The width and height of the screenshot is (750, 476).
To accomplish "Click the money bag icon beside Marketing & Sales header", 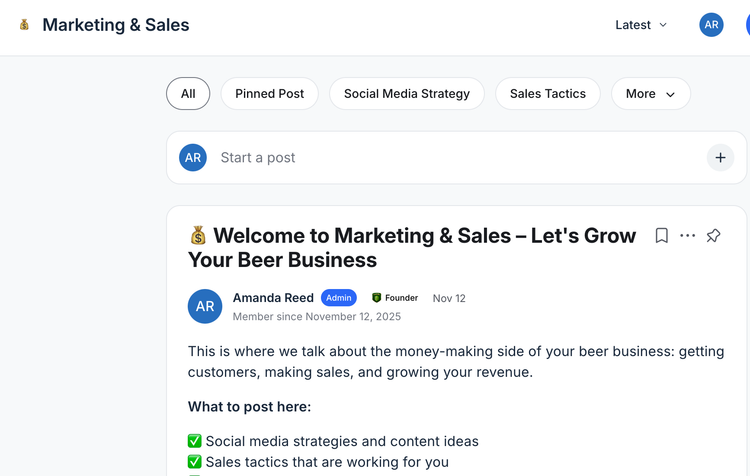I will (x=24, y=25).
